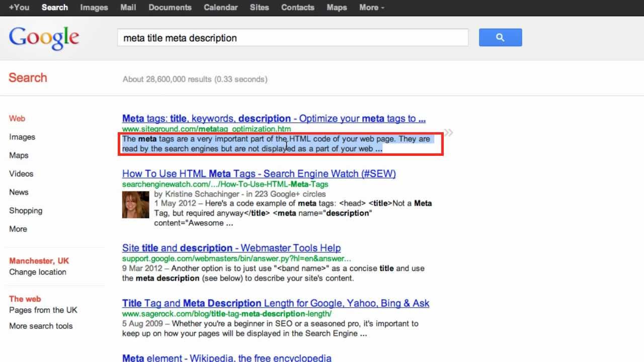Viewport: 644px width, 362px height.
Task: Open Webmaster Tools Help result link
Action: [x=231, y=248]
